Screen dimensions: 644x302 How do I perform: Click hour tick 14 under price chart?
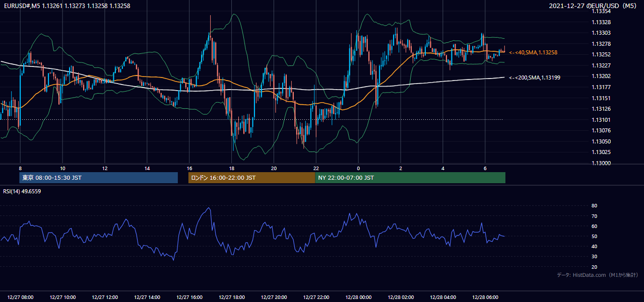point(147,168)
